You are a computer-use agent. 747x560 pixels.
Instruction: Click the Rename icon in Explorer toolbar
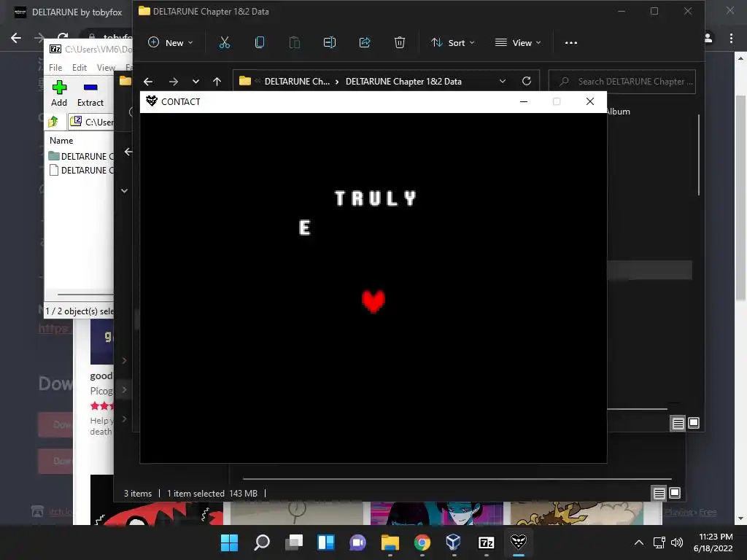(330, 42)
